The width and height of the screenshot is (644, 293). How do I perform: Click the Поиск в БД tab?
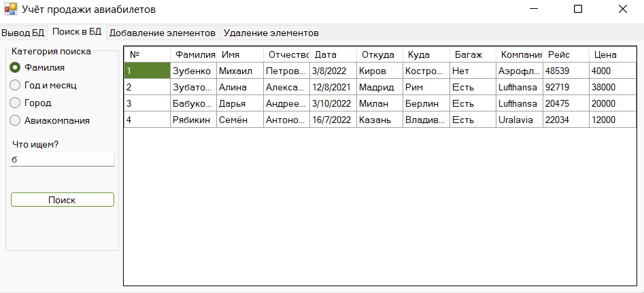[77, 32]
